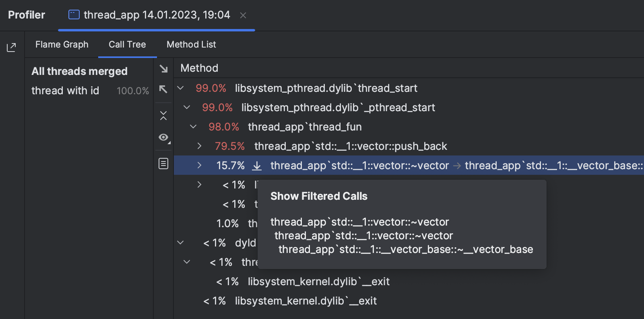Open the Method List tab

pos(191,44)
